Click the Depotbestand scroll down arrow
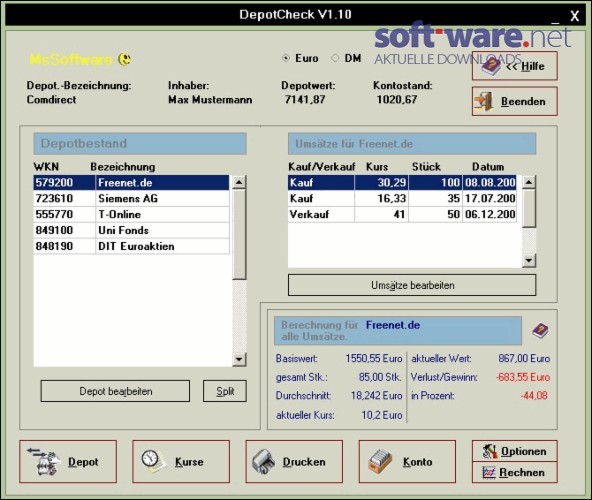592x500 pixels. tap(239, 359)
